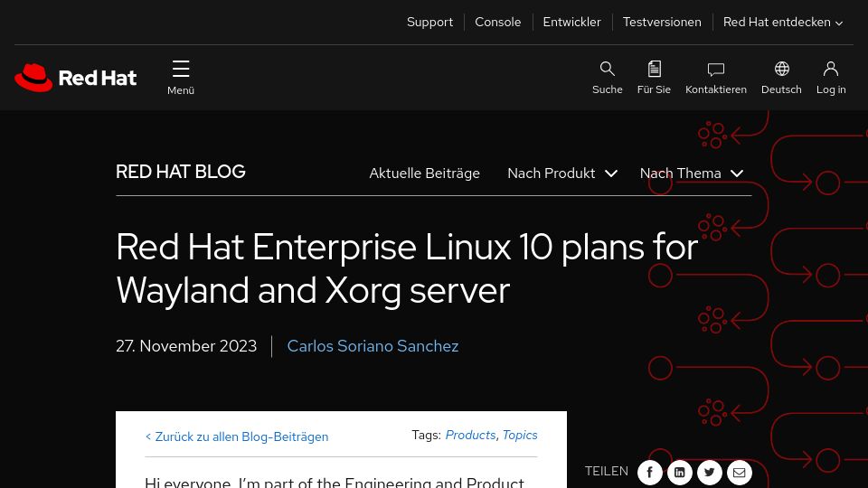Share the post on Twitter

click(710, 473)
